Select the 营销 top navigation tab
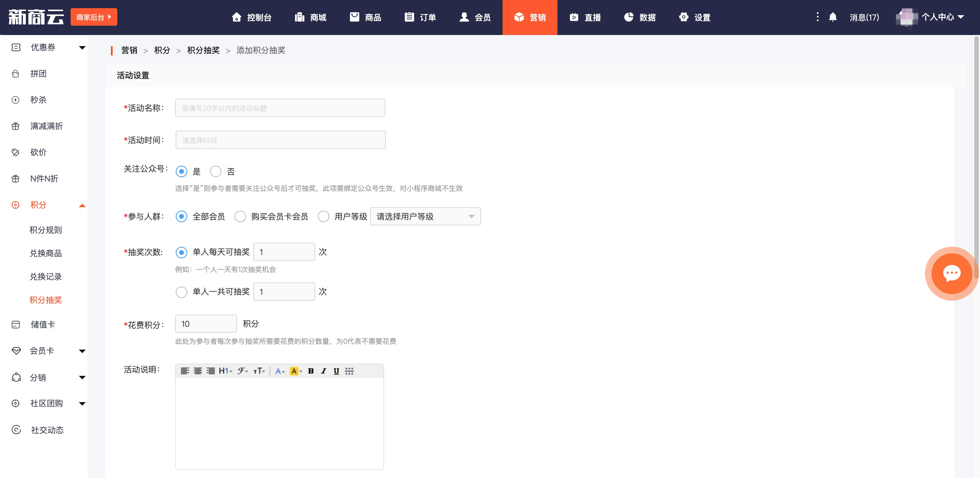The height and width of the screenshot is (478, 980). point(530,18)
